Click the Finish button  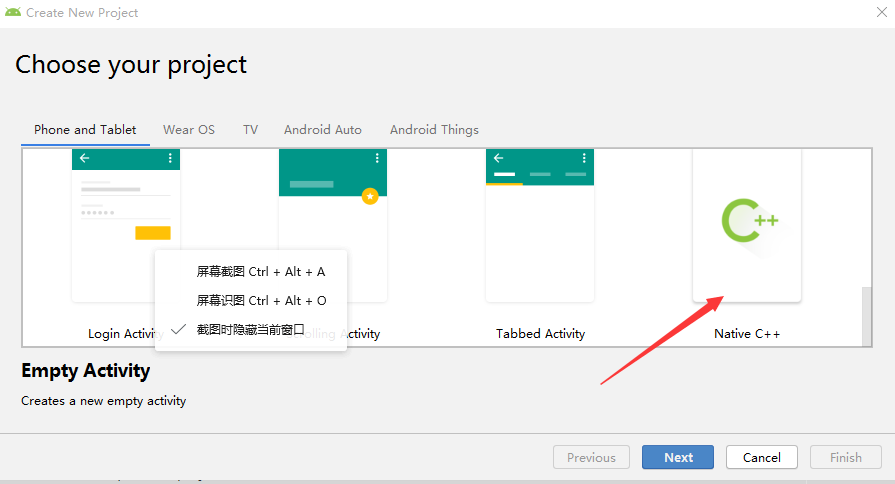click(x=846, y=457)
